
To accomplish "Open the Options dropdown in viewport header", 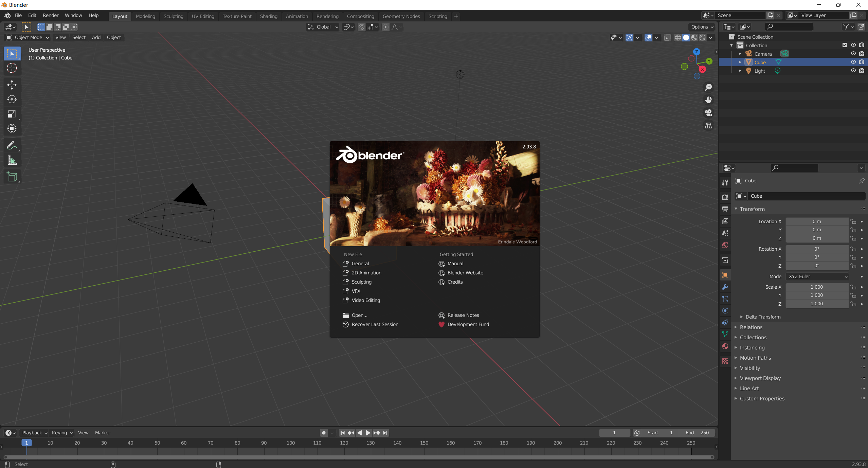I will point(702,27).
